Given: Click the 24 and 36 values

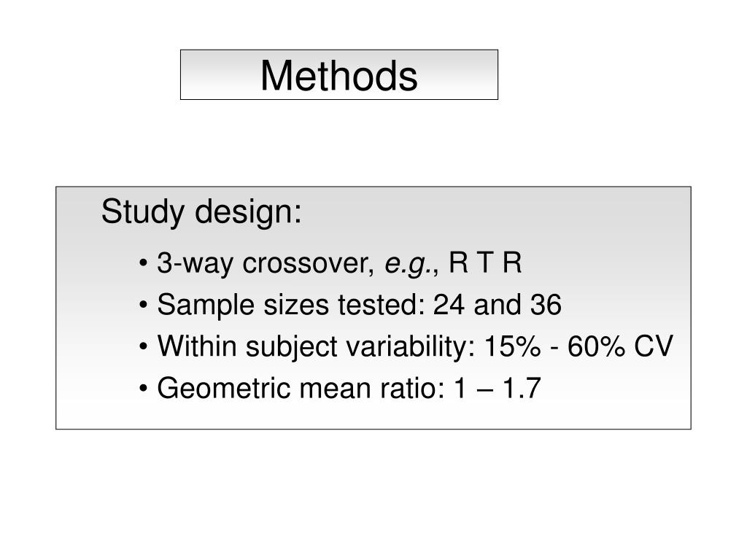Looking at the screenshot, I should (498, 304).
